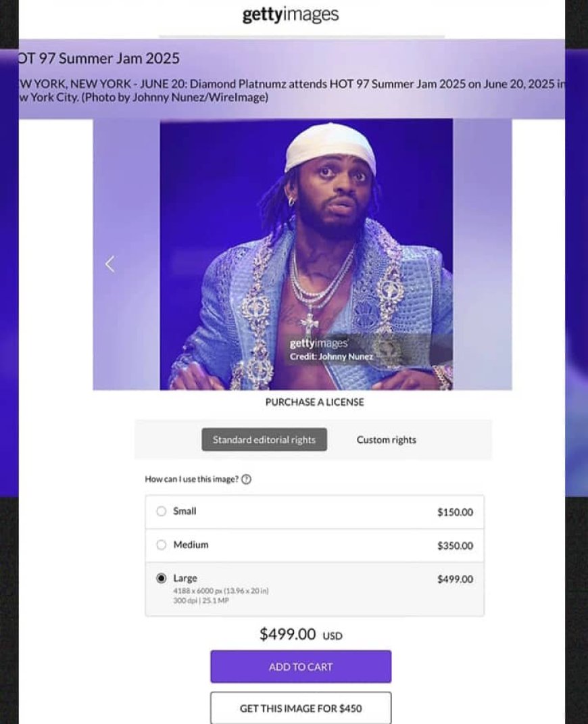Open the HOT 97 Summer Jam 2025 title
The width and height of the screenshot is (588, 724).
click(x=98, y=59)
